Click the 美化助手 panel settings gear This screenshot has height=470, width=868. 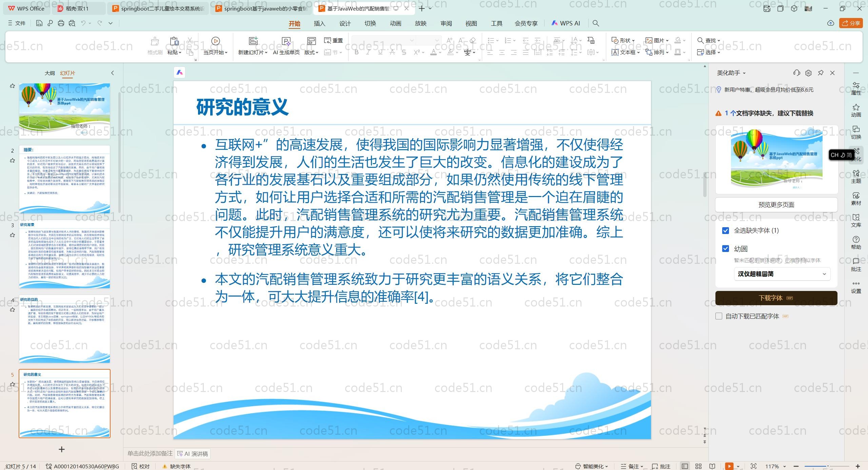coord(808,73)
